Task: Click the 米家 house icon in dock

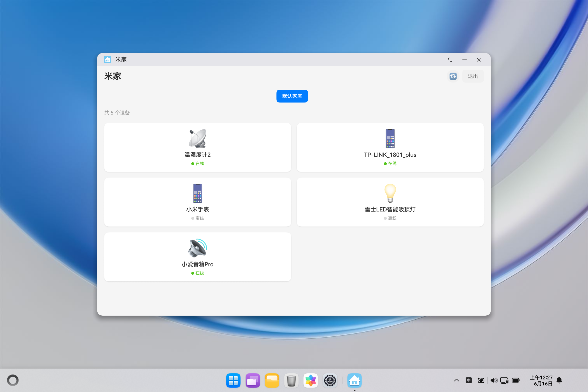Action: [x=354, y=381]
